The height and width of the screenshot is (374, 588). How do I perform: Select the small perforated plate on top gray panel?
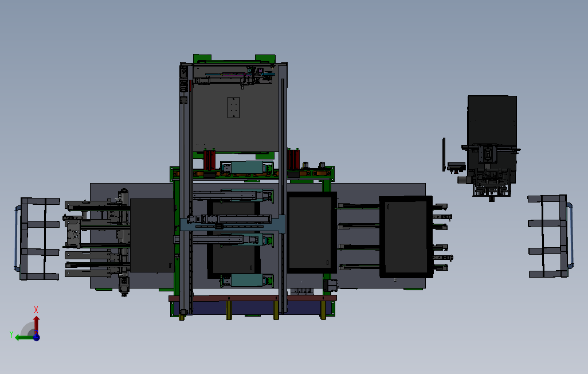pyautogui.click(x=233, y=107)
